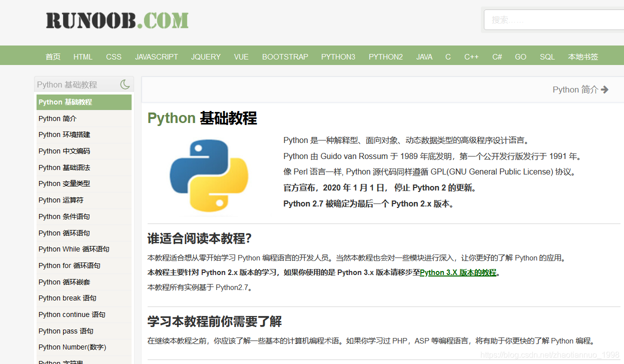The height and width of the screenshot is (364, 624).
Task: Open the SQL nav item
Action: pyautogui.click(x=547, y=56)
